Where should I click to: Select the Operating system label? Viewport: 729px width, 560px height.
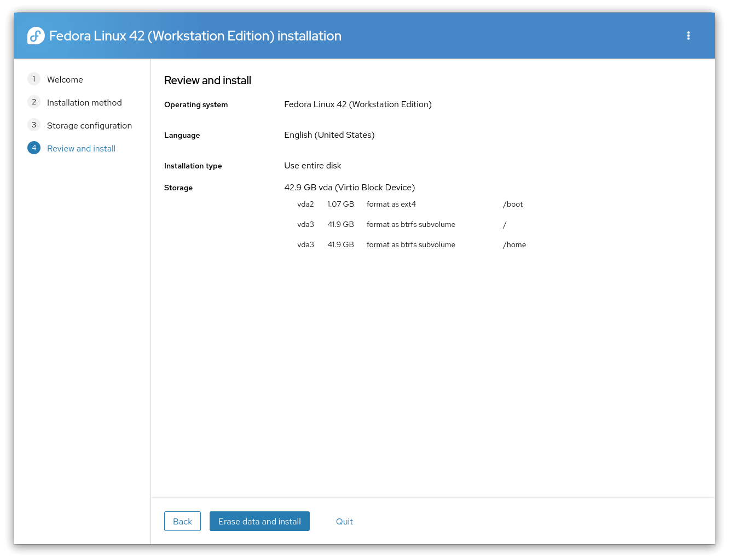coord(196,104)
